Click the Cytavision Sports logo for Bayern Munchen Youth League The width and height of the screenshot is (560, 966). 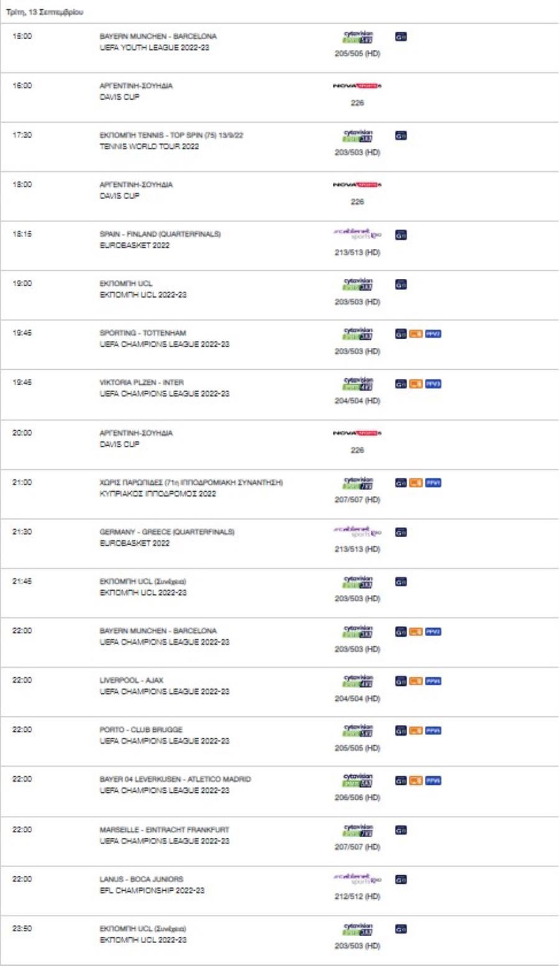pos(358,37)
